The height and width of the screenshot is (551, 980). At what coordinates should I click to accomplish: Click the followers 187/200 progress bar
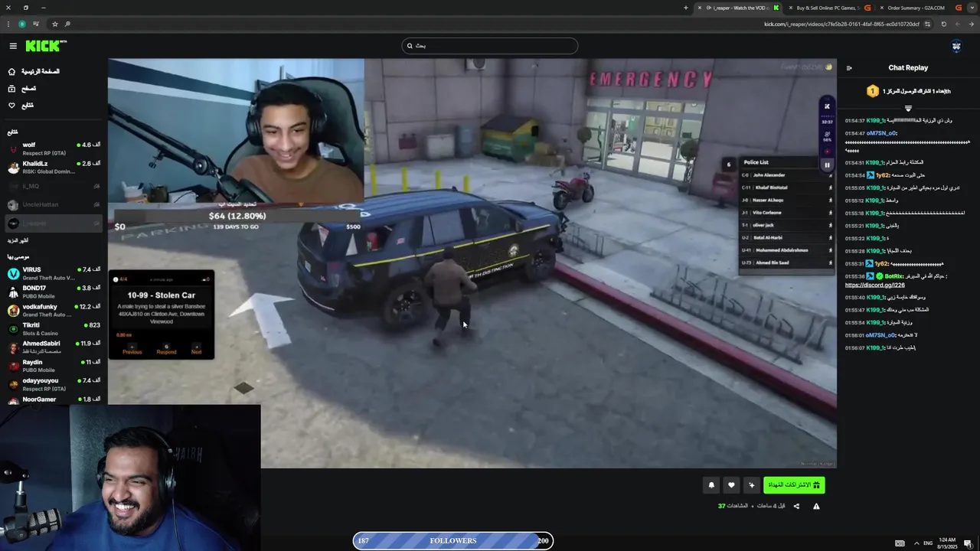[x=453, y=541]
